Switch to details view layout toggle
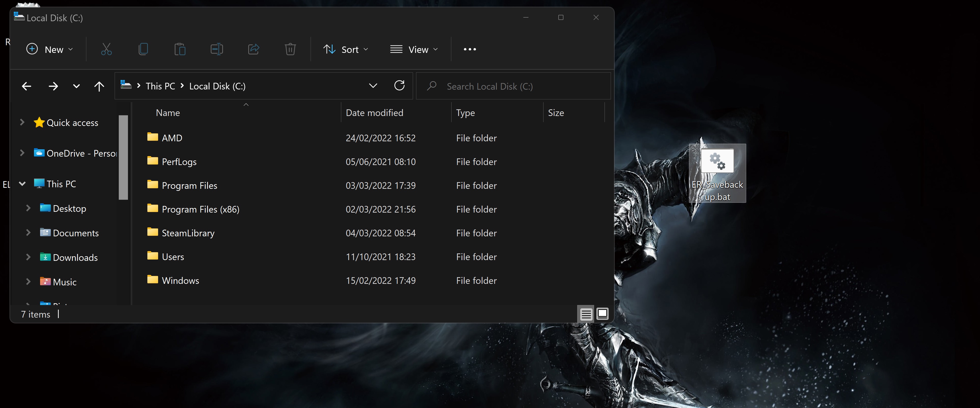The height and width of the screenshot is (408, 980). pyautogui.click(x=586, y=314)
